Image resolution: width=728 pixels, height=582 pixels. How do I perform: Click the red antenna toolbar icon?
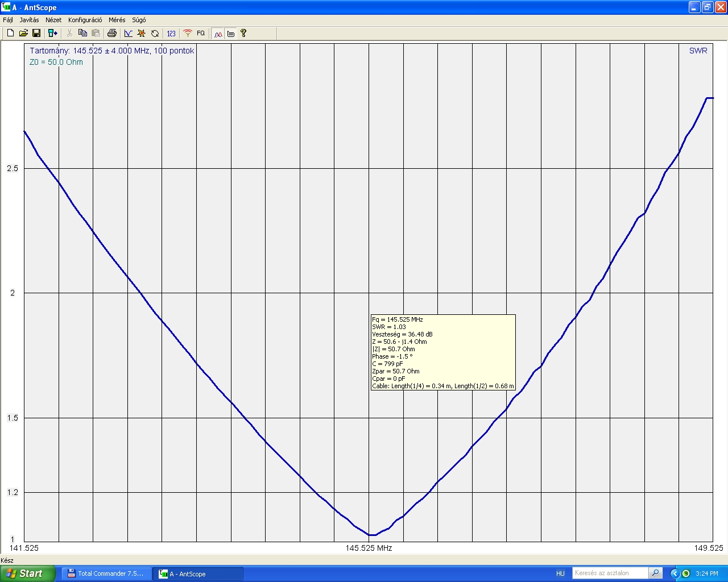(188, 34)
